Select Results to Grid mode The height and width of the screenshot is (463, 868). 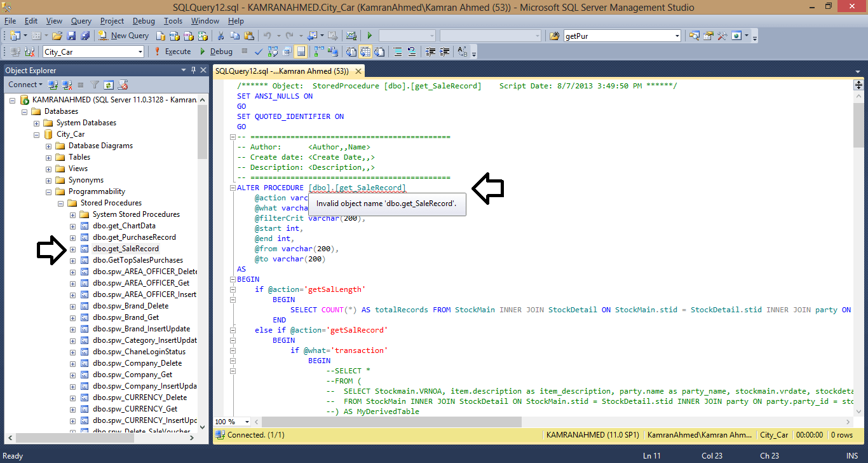(366, 52)
